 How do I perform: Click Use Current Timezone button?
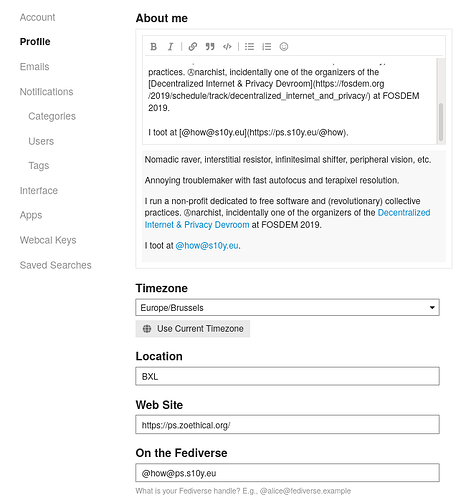pos(193,329)
